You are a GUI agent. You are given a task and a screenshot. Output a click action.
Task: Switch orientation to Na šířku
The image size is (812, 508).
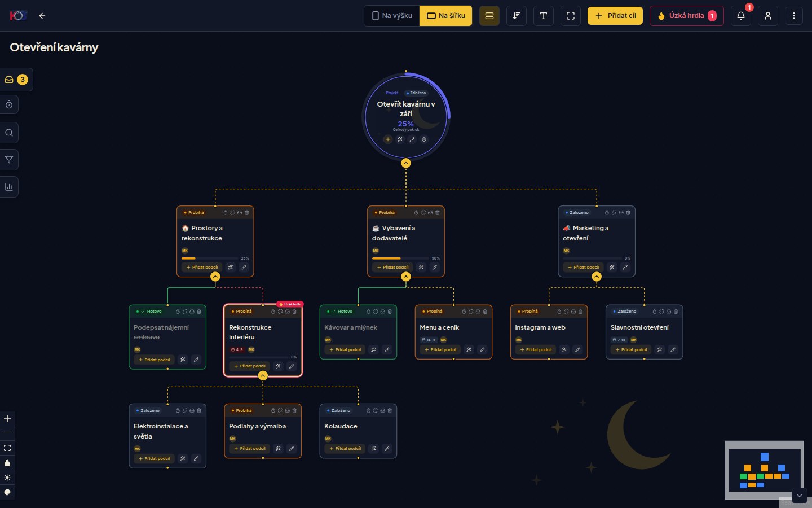click(446, 16)
